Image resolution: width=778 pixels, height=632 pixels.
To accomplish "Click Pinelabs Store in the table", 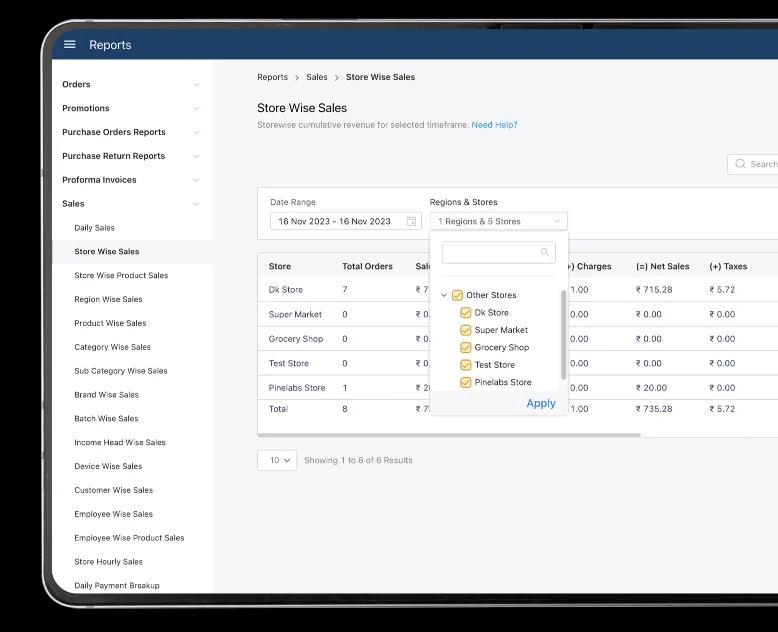I will coord(297,387).
